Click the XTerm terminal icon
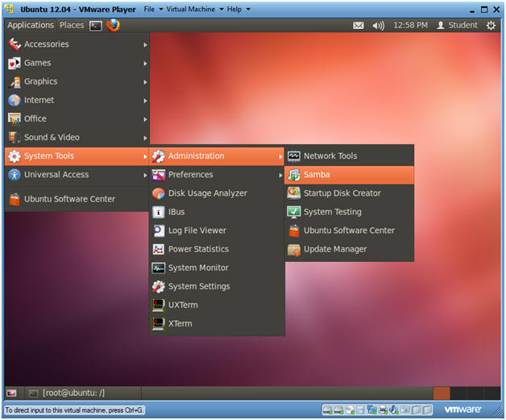This screenshot has height=420, width=506. point(159,324)
